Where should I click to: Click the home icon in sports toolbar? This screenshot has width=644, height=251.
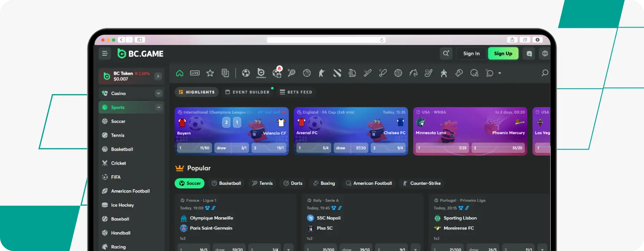[x=180, y=73]
